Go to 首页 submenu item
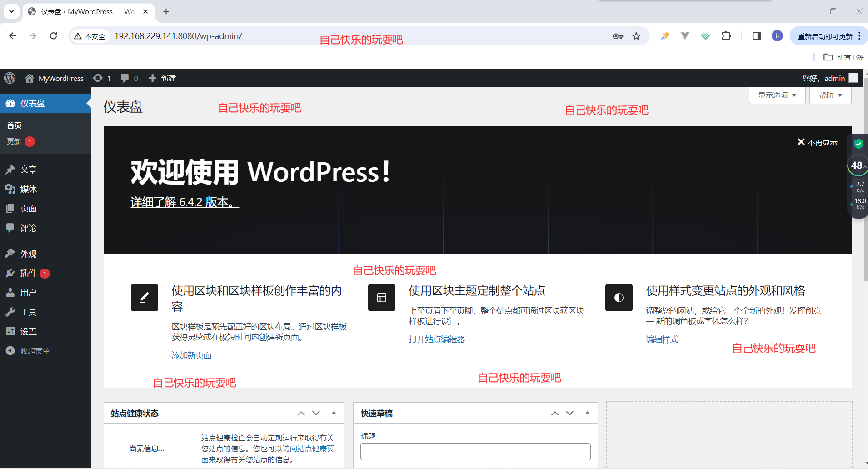 (14, 125)
